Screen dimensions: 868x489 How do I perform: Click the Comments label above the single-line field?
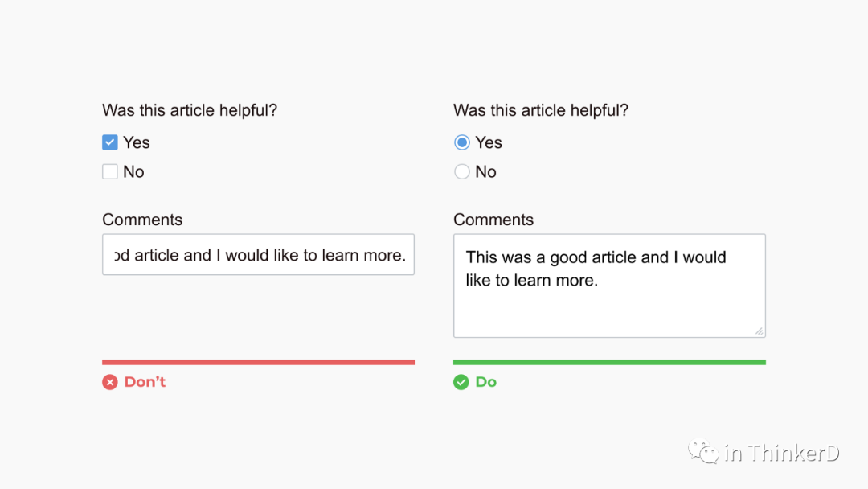tap(142, 220)
